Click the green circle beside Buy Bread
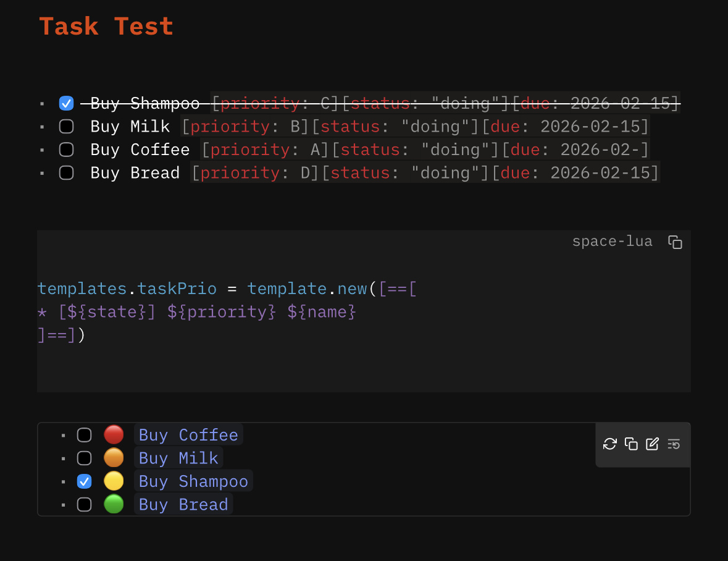 tap(114, 505)
